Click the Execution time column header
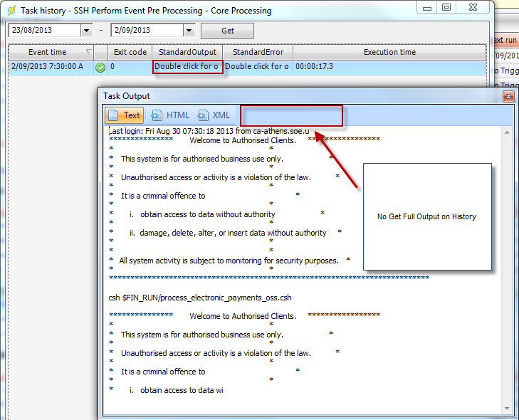Image resolution: width=519 pixels, height=420 pixels. (389, 52)
